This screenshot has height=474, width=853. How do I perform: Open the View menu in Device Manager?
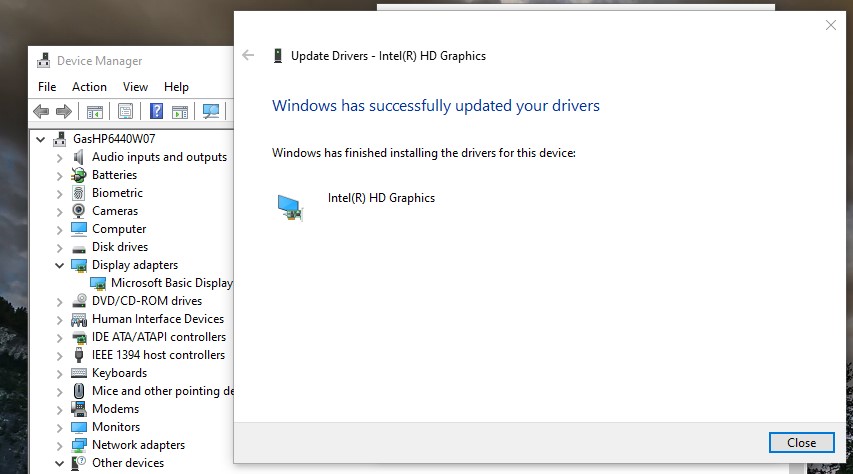pos(135,87)
